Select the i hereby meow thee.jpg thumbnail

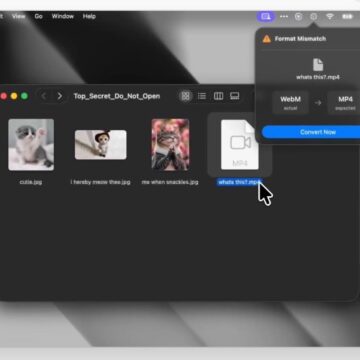(x=101, y=145)
